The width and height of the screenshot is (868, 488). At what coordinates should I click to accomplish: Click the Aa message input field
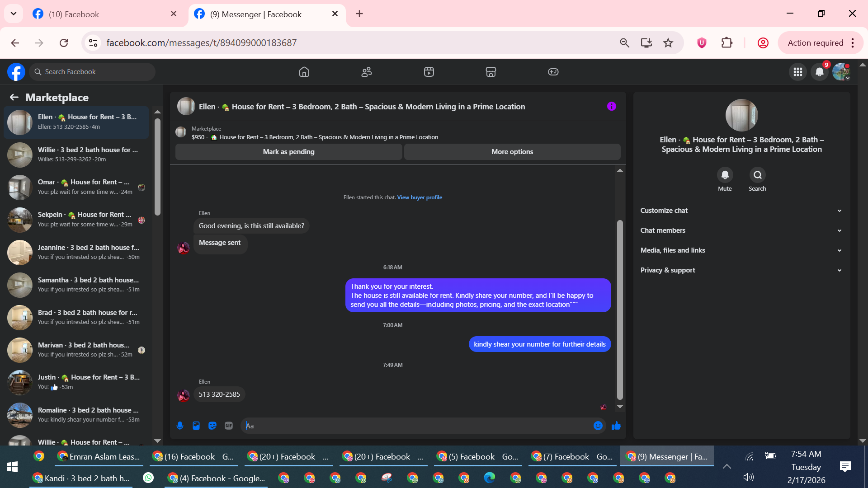(416, 426)
